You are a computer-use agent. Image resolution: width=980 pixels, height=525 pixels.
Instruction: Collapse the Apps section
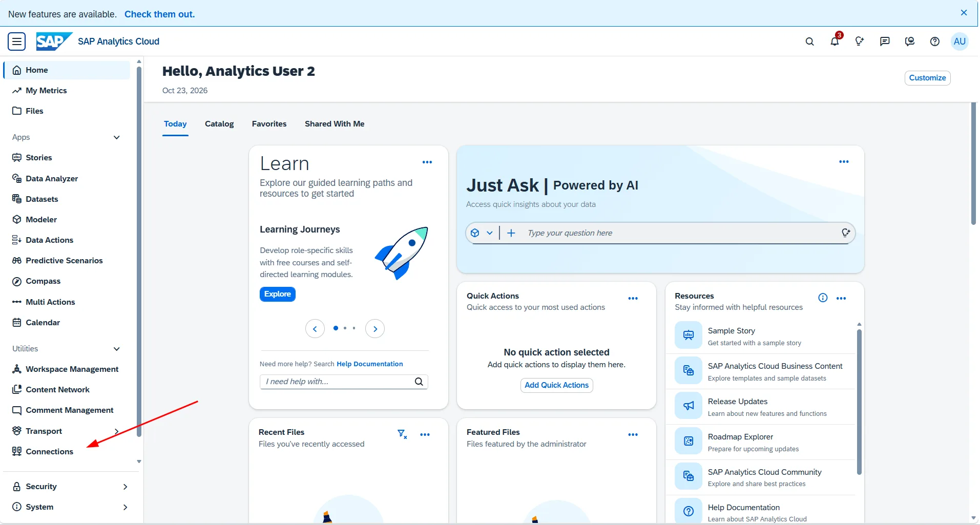(x=116, y=137)
